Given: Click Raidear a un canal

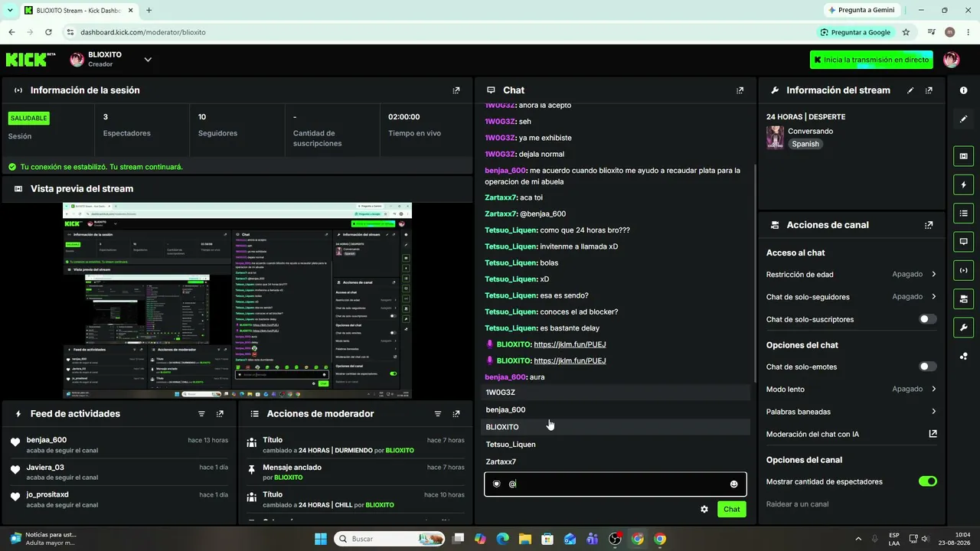Looking at the screenshot, I should [x=797, y=504].
